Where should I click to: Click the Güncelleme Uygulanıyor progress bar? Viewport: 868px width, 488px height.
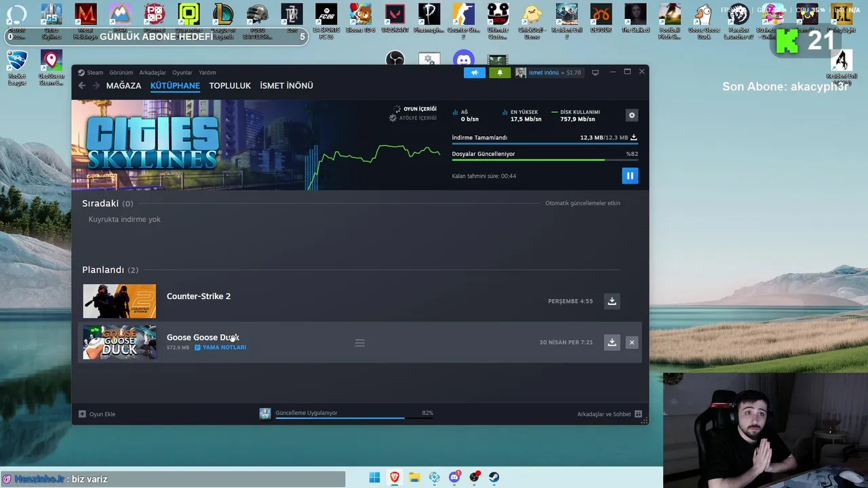click(354, 418)
